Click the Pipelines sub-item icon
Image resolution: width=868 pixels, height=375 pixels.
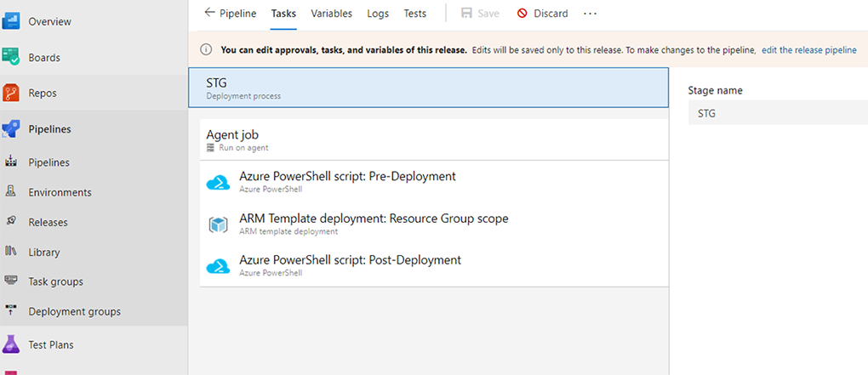click(11, 162)
